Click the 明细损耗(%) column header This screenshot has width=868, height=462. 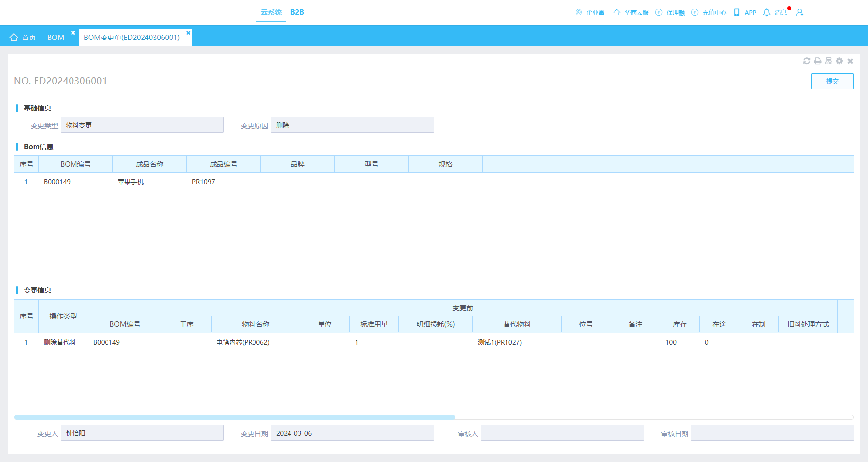click(436, 324)
